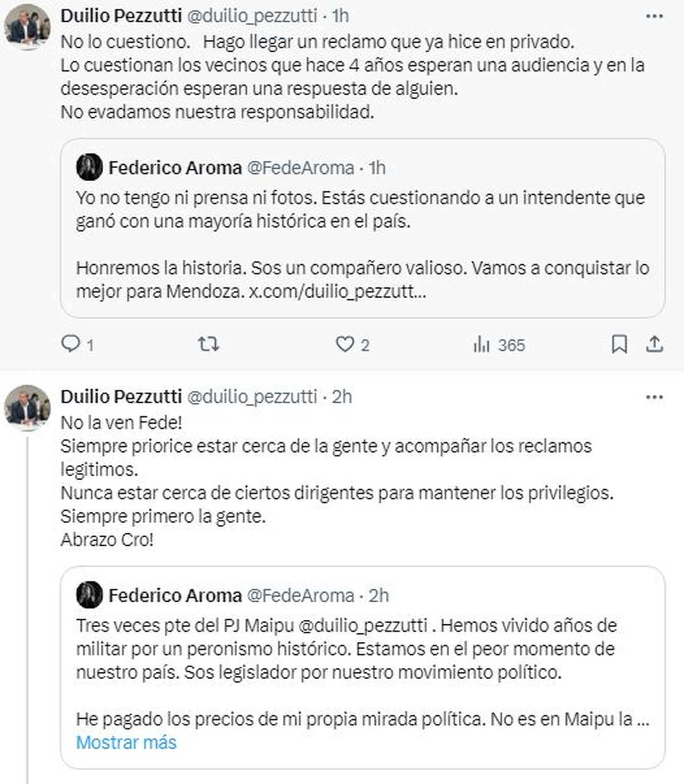The width and height of the screenshot is (684, 784).
Task: Open @duilio_pezzutti handle on the first tweet
Action: tap(252, 16)
